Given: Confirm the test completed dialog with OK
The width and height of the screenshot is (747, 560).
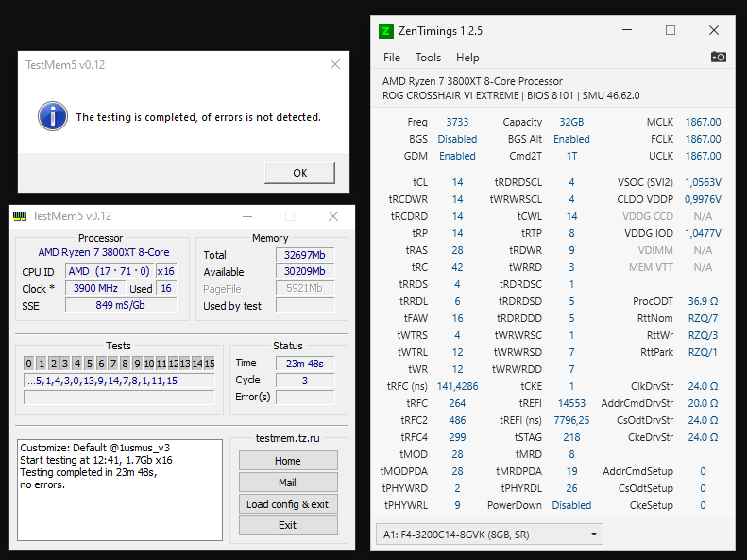Looking at the screenshot, I should point(299,173).
